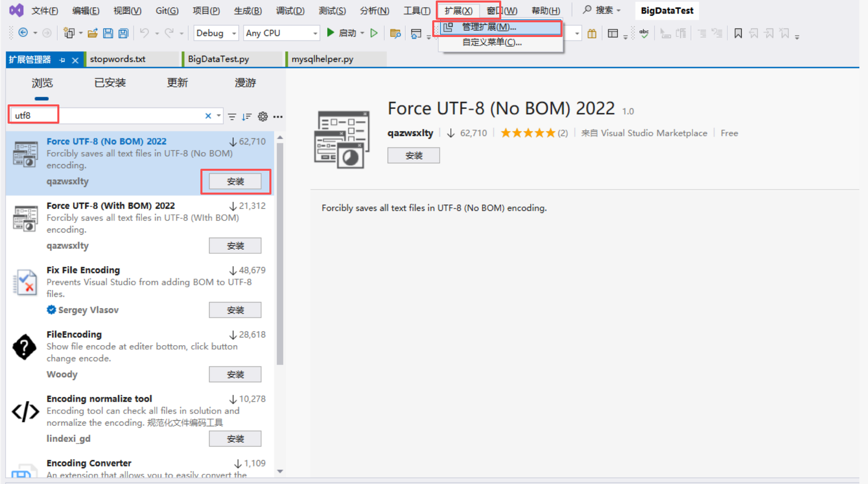
Task: Install the Encoding normalize tool extension
Action: point(235,439)
